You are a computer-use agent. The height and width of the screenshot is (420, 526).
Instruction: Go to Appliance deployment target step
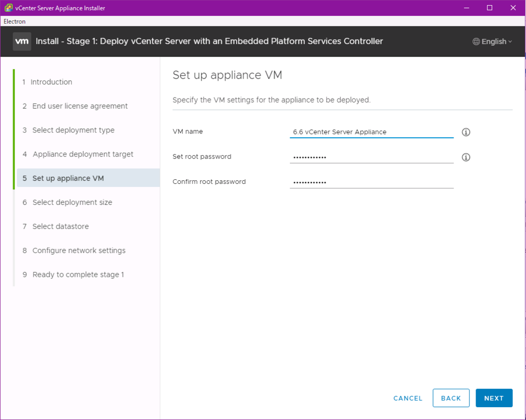point(78,154)
